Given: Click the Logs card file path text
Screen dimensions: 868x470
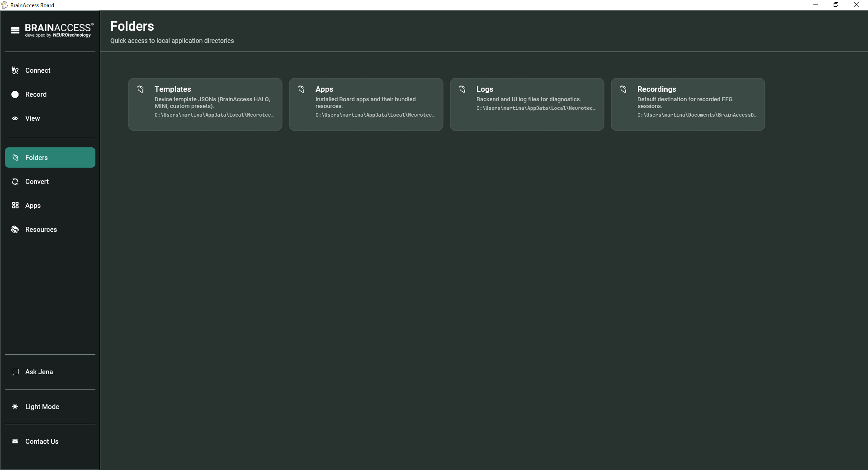Looking at the screenshot, I should click(536, 108).
